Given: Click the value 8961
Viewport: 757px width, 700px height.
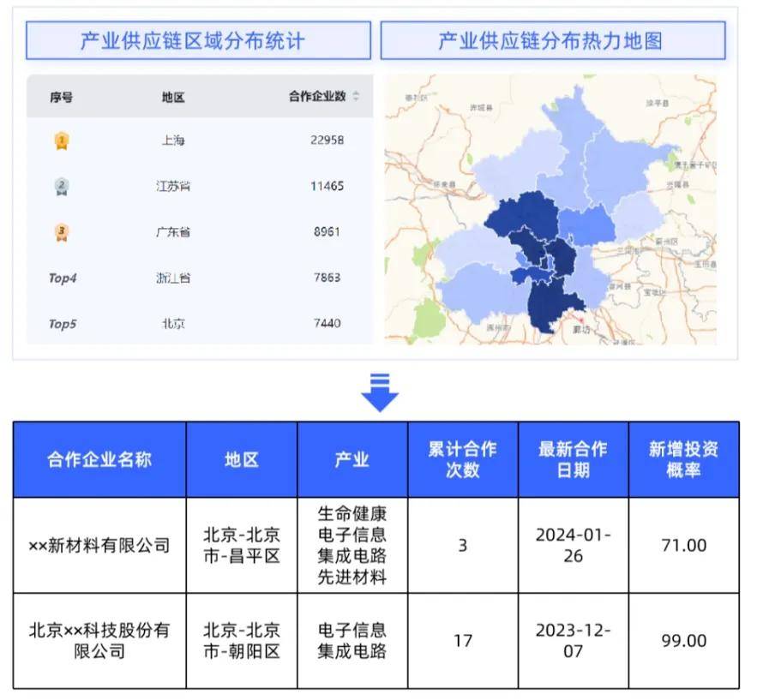Looking at the screenshot, I should [327, 232].
